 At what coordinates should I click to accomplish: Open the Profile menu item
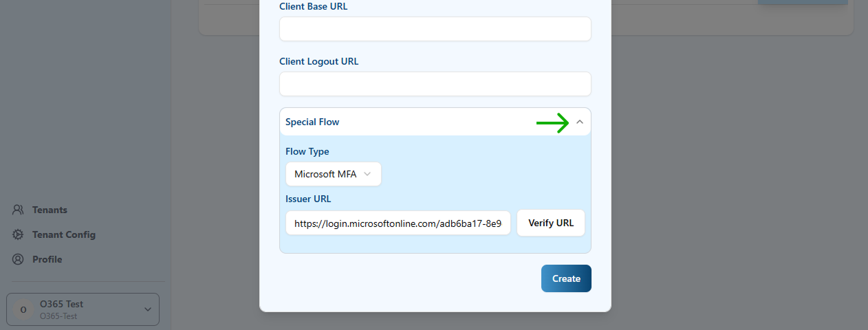(x=47, y=259)
